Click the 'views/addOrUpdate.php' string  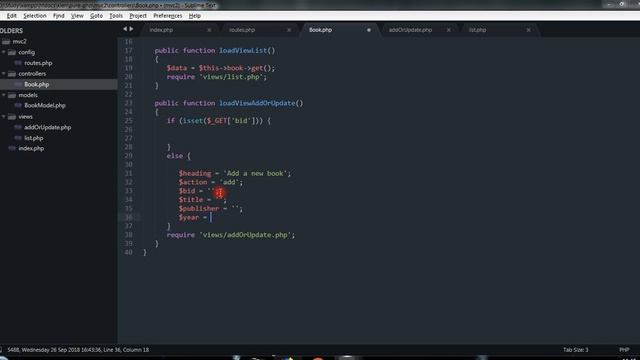click(245, 235)
